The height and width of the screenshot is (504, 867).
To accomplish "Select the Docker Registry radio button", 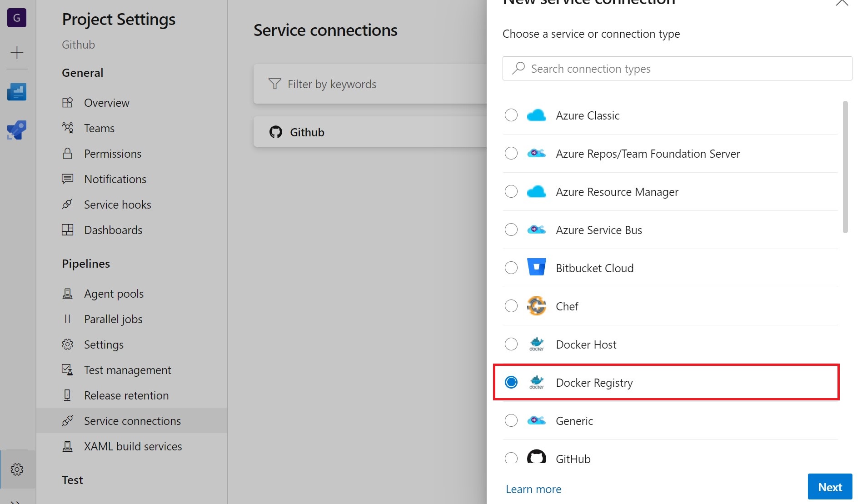I will point(511,382).
